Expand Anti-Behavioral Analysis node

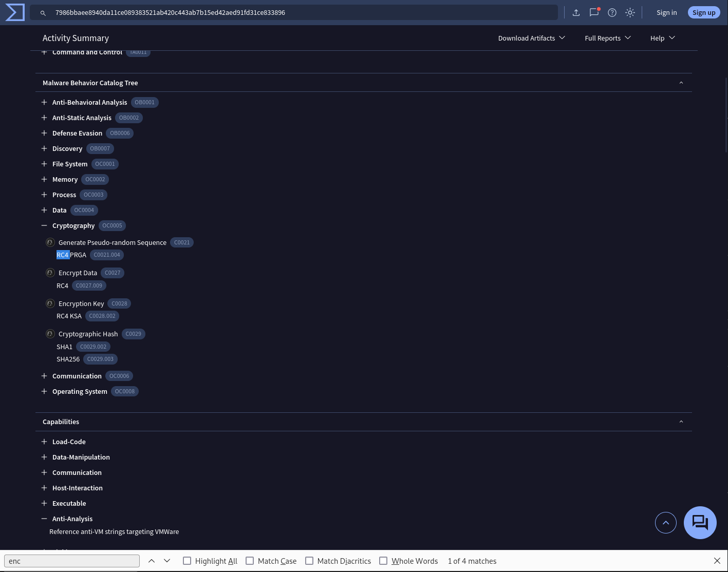(x=44, y=102)
